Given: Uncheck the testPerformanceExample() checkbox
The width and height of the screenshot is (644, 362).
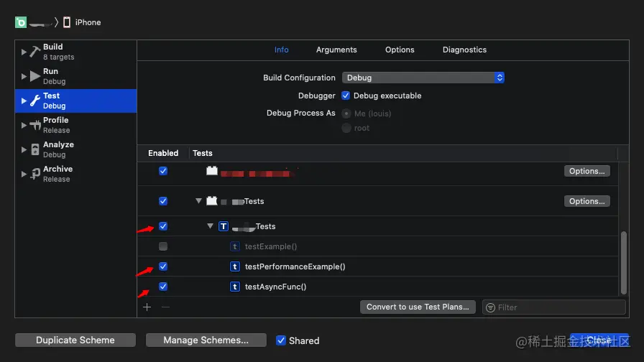Looking at the screenshot, I should pyautogui.click(x=163, y=266).
